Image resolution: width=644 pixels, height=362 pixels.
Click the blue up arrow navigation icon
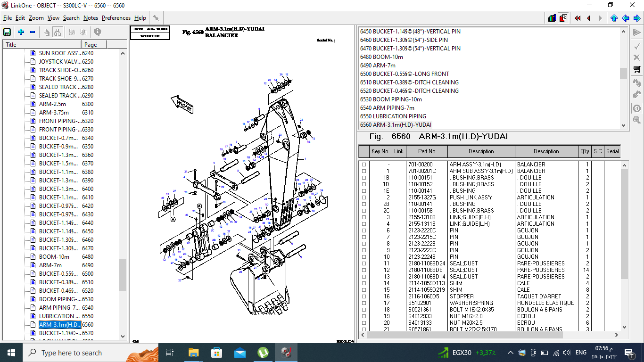click(x=614, y=18)
